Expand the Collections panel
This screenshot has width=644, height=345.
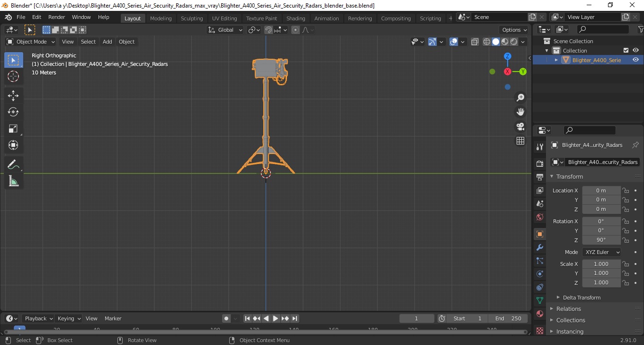click(571, 320)
